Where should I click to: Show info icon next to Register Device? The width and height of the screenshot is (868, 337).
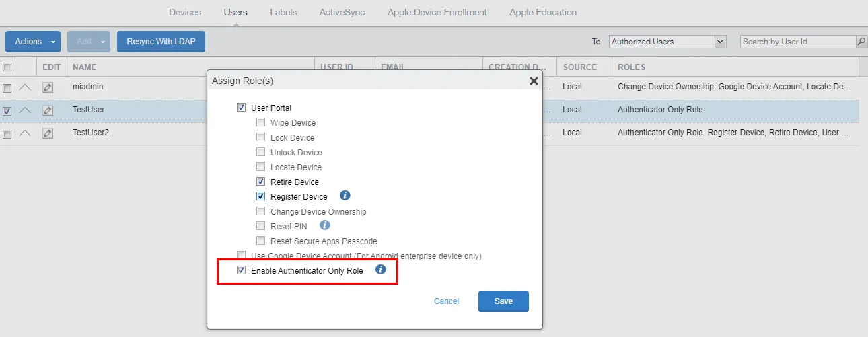click(345, 196)
